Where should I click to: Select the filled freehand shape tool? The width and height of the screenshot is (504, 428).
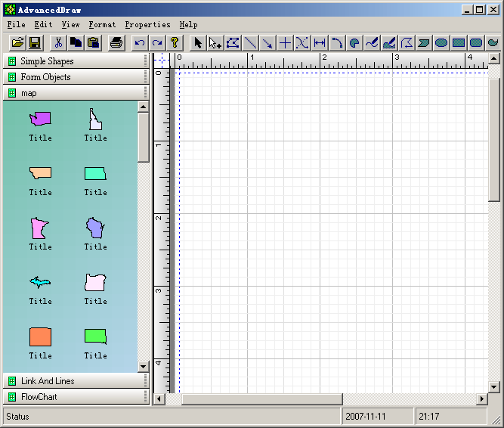[x=389, y=43]
